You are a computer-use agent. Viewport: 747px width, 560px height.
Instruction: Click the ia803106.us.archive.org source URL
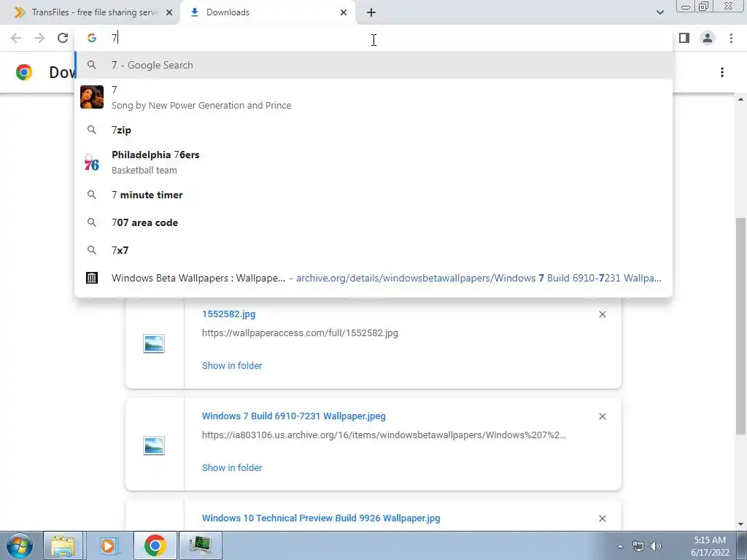384,435
